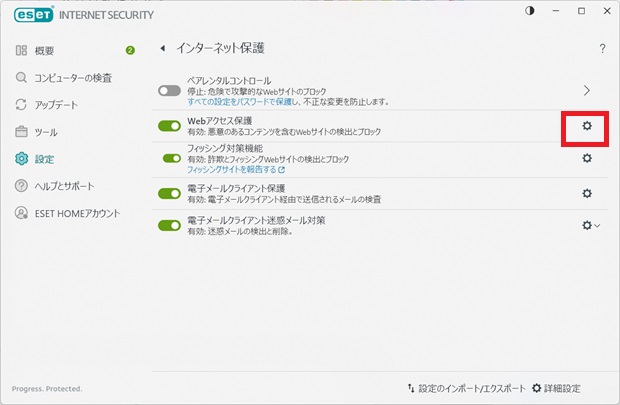Click the green notification badge on 概要
The image size is (620, 405).
tap(130, 50)
